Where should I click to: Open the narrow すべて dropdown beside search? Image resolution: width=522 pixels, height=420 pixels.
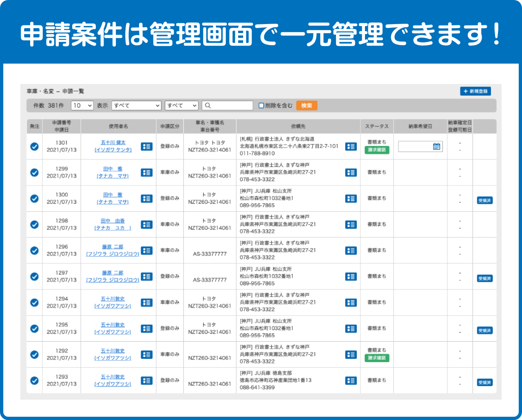182,106
